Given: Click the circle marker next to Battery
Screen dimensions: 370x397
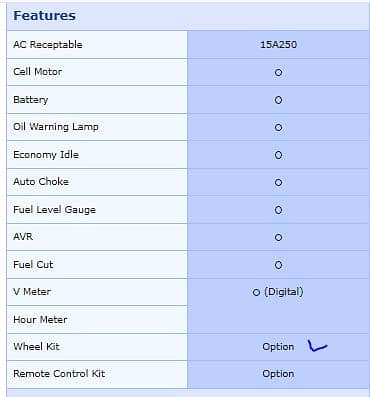Looking at the screenshot, I should [x=278, y=100].
